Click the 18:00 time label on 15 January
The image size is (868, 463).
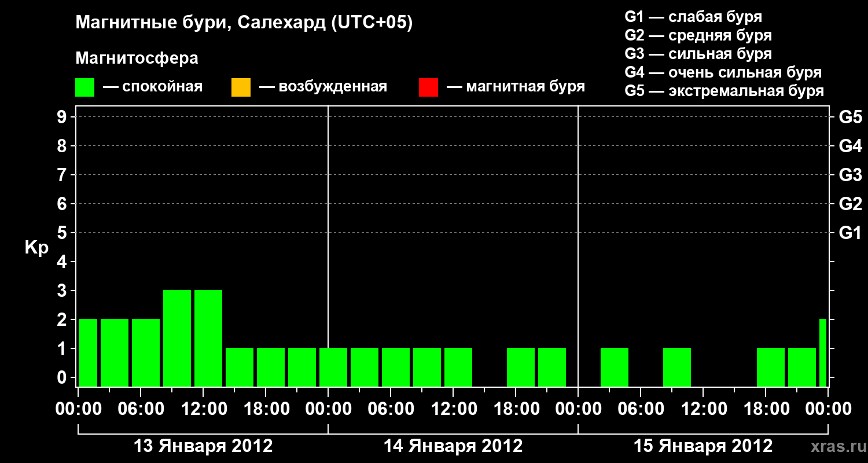pos(766,409)
